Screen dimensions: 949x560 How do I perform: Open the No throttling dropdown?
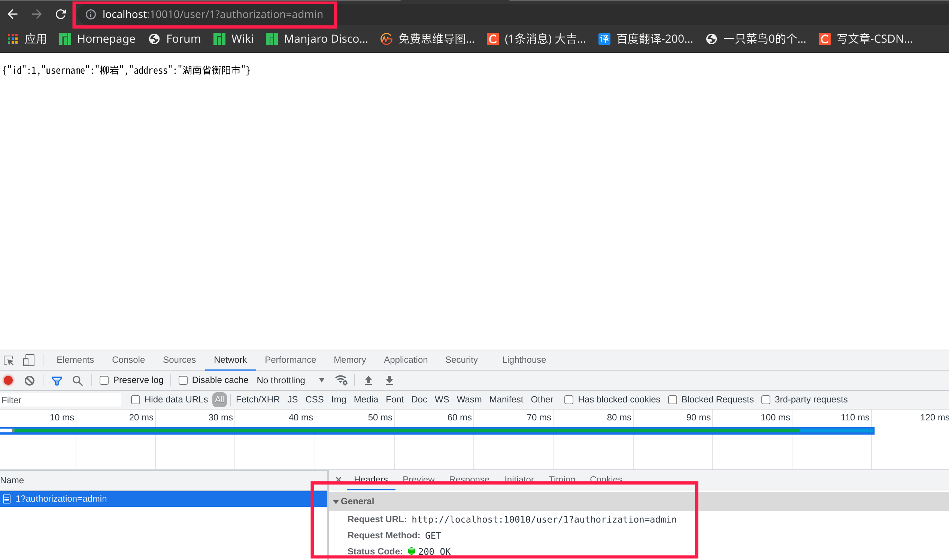[290, 380]
